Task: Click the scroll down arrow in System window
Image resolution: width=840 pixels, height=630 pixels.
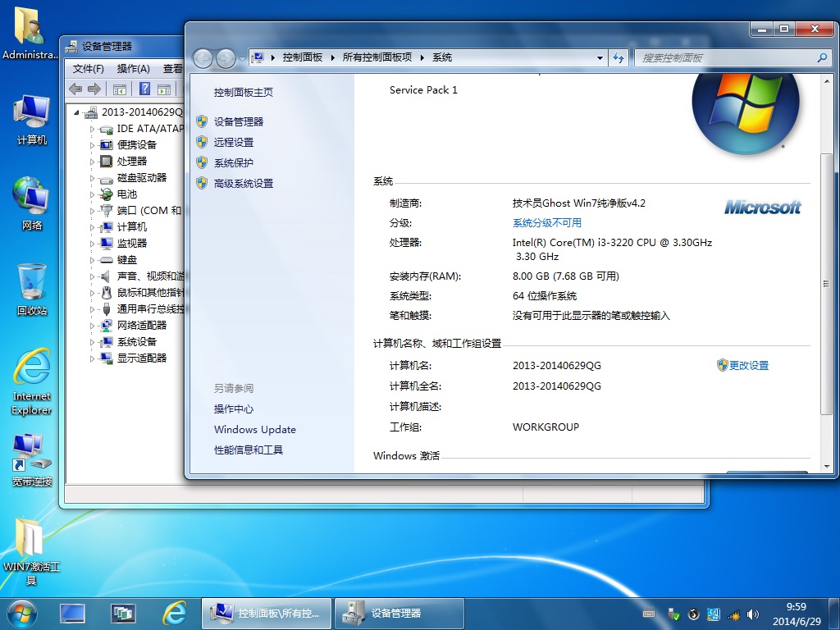Action: point(827,466)
